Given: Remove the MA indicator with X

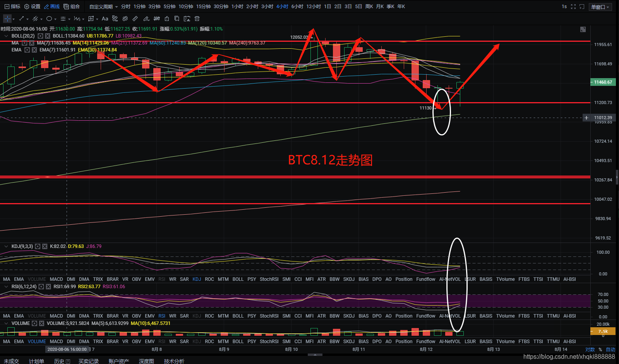Looking at the screenshot, I should tap(32, 43).
